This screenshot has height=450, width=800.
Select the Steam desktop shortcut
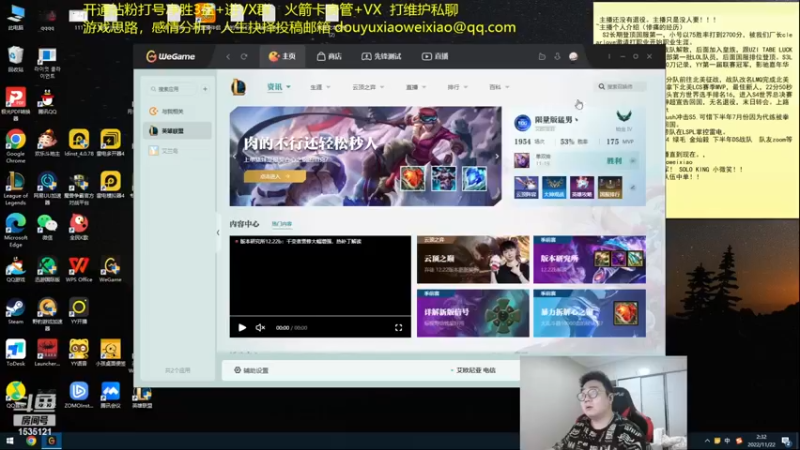pos(15,312)
